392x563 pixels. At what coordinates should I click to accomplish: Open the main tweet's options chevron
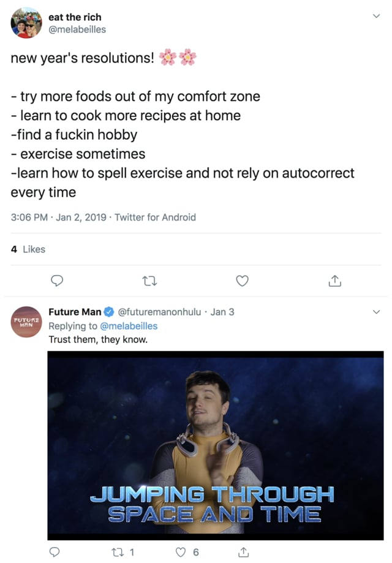(x=376, y=17)
